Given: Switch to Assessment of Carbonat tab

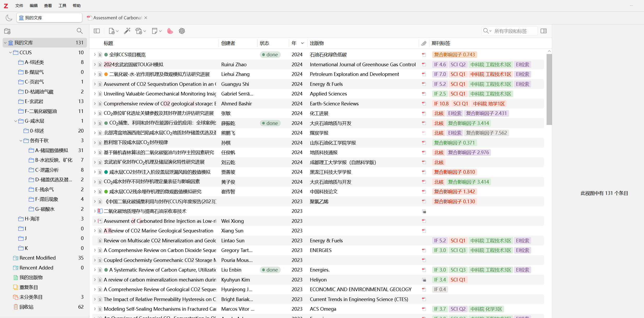Looking at the screenshot, I should coord(118,18).
